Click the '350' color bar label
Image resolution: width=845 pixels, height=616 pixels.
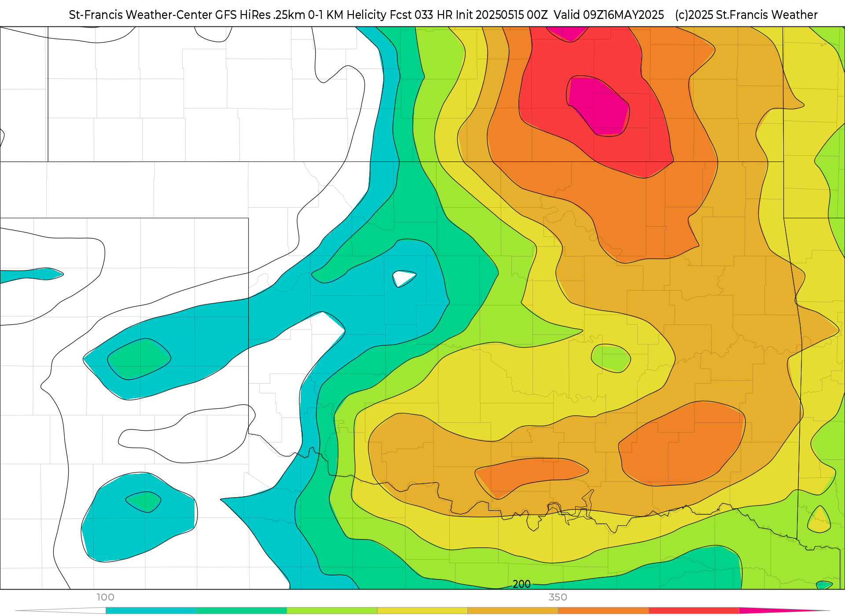point(558,598)
